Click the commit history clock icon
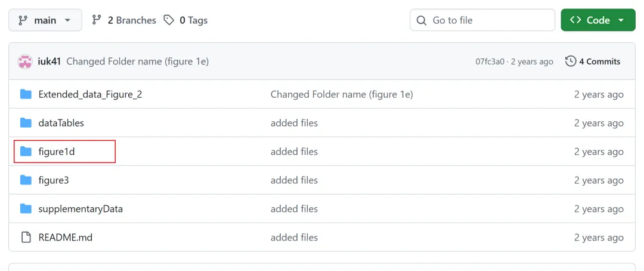This screenshot has height=271, width=644. click(x=571, y=61)
